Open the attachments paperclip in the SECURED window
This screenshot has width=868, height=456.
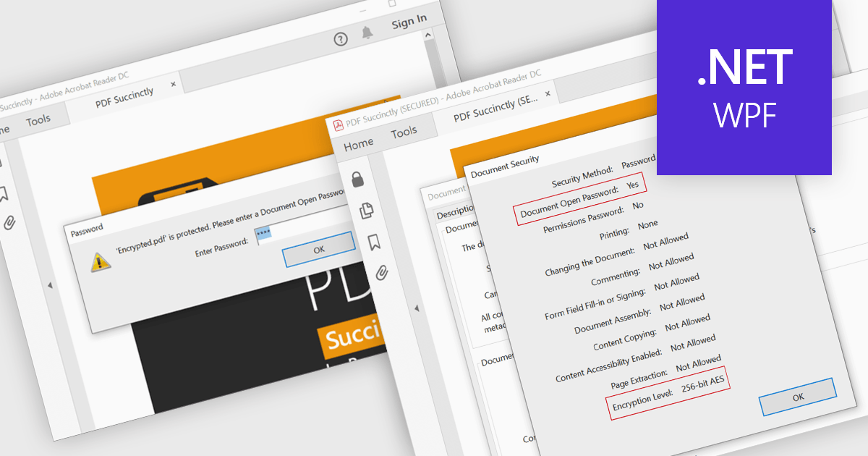point(383,272)
